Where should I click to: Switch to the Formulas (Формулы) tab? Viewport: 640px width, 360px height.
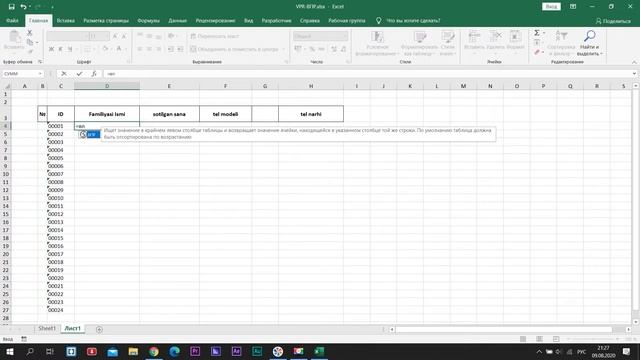point(149,20)
